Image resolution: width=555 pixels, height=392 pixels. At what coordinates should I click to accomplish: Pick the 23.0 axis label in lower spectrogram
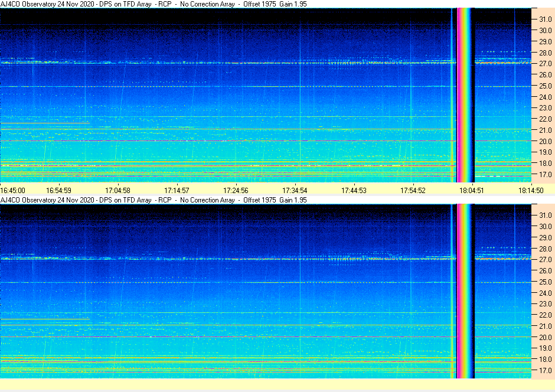click(546, 304)
